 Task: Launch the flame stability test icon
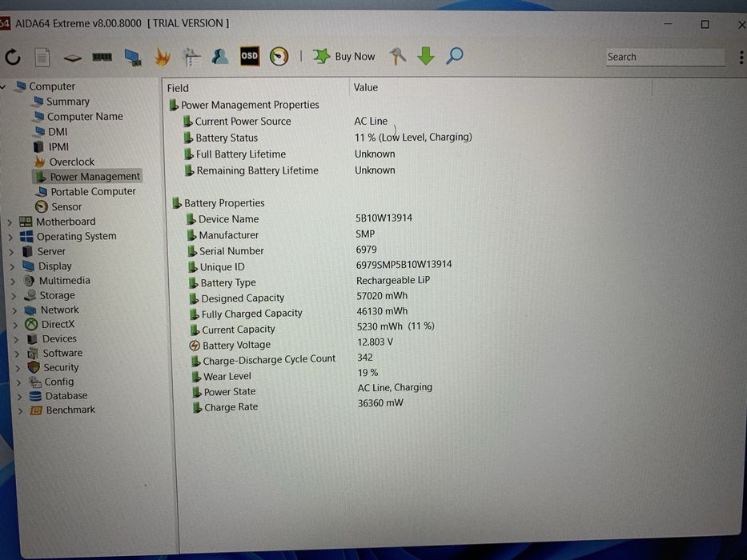coord(163,57)
